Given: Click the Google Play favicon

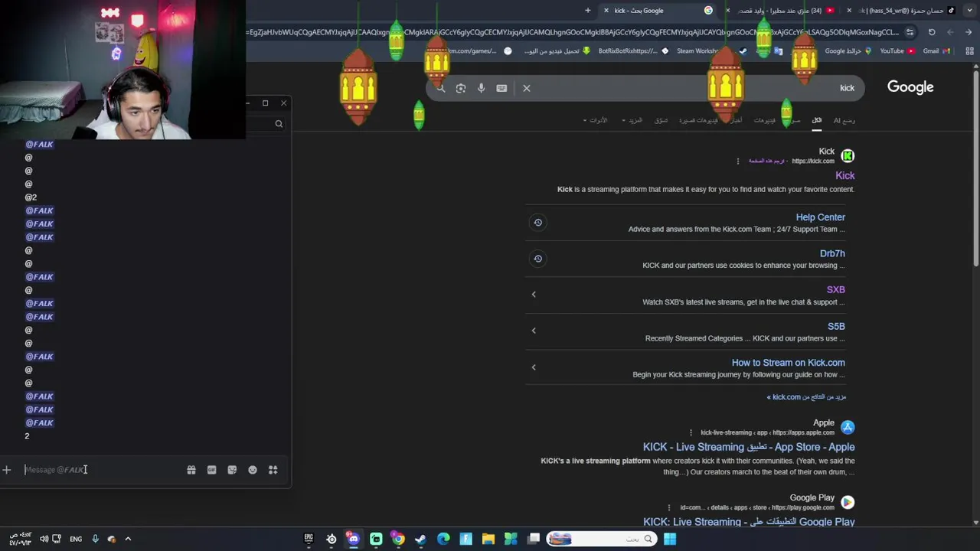Looking at the screenshot, I should pyautogui.click(x=848, y=502).
